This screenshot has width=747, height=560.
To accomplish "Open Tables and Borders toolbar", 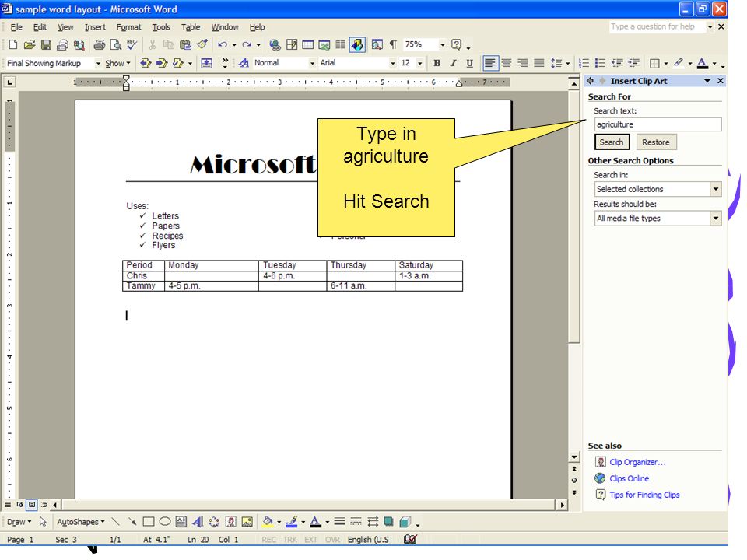I will tap(292, 45).
